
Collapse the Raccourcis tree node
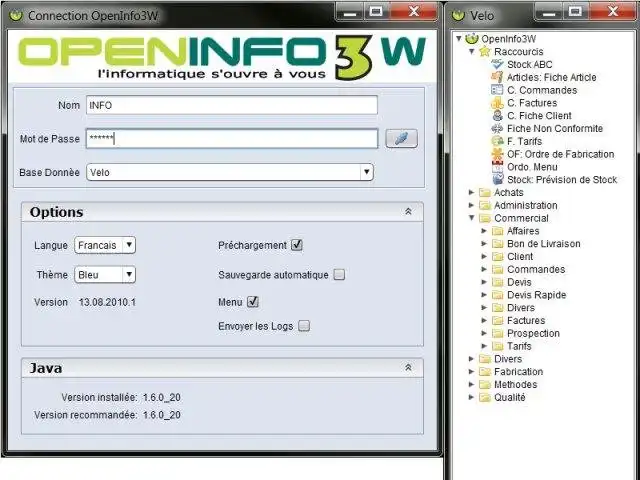pos(471,51)
